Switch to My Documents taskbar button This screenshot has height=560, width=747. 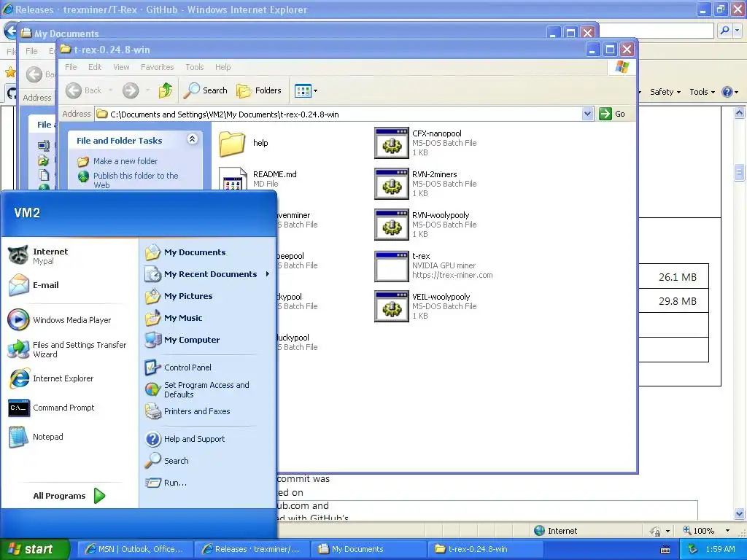coord(368,549)
